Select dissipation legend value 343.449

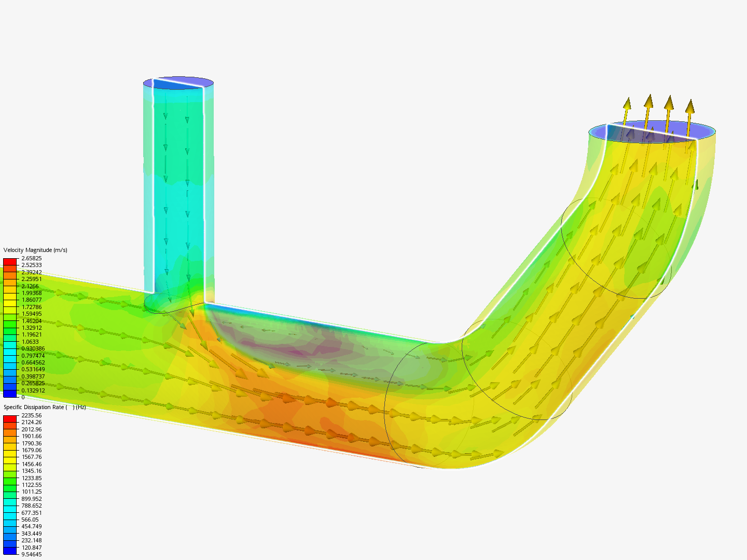pyautogui.click(x=32, y=534)
